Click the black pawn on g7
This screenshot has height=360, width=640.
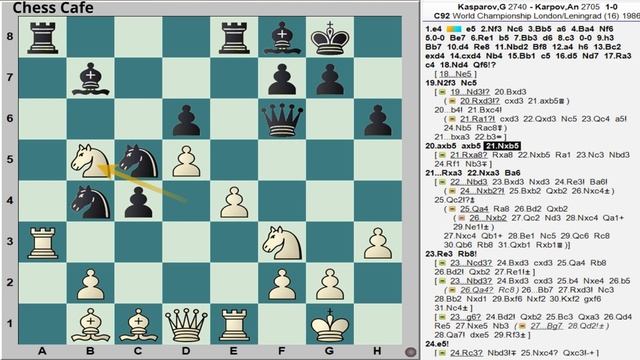pyautogui.click(x=330, y=79)
